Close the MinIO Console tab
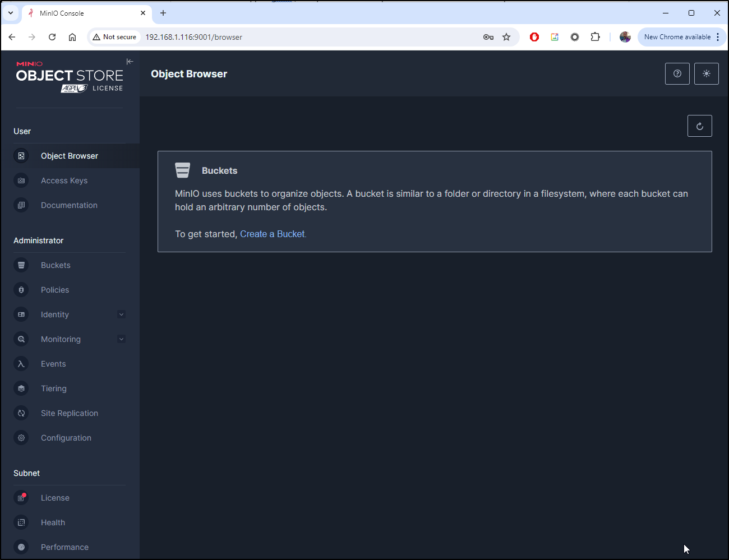Screen dimensions: 729x560 click(143, 13)
